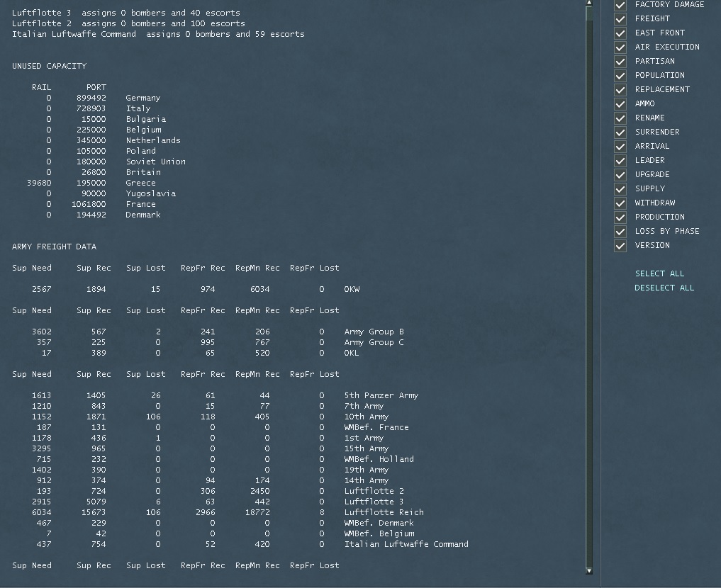Screen dimensions: 721x588
Task: Toggle the REPLACEMENT checkbox
Action: pyautogui.click(x=620, y=90)
